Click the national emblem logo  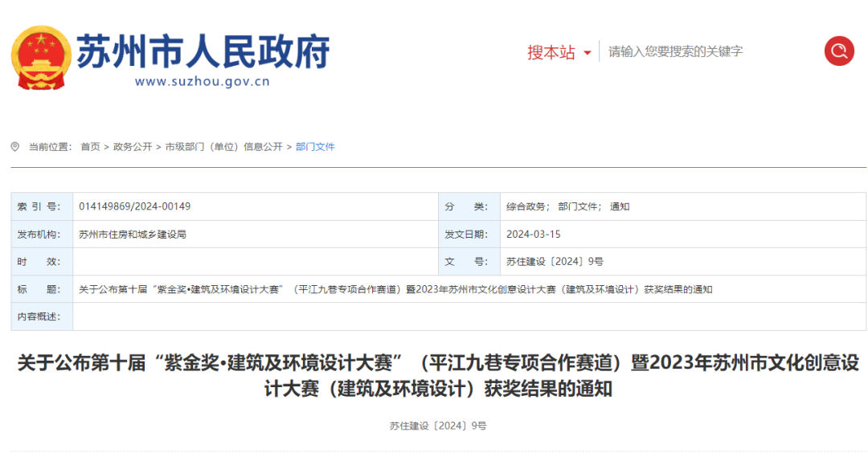point(41,58)
